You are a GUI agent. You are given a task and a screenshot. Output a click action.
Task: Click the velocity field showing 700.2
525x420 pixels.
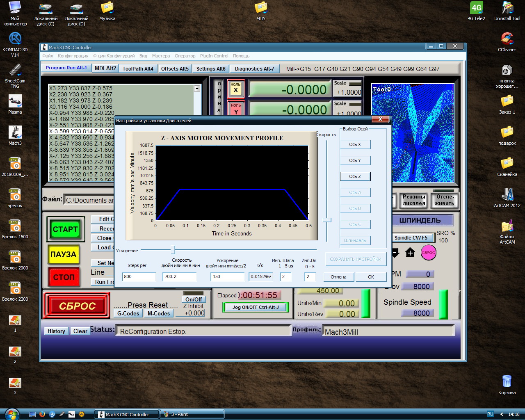click(x=180, y=277)
